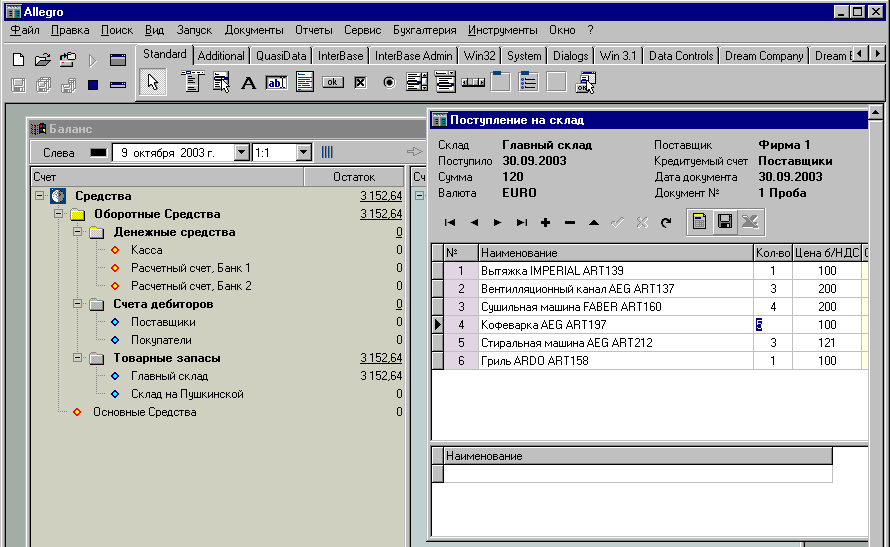Image resolution: width=890 pixels, height=547 pixels.
Task: Click the Excel export icon
Action: pyautogui.click(x=750, y=221)
